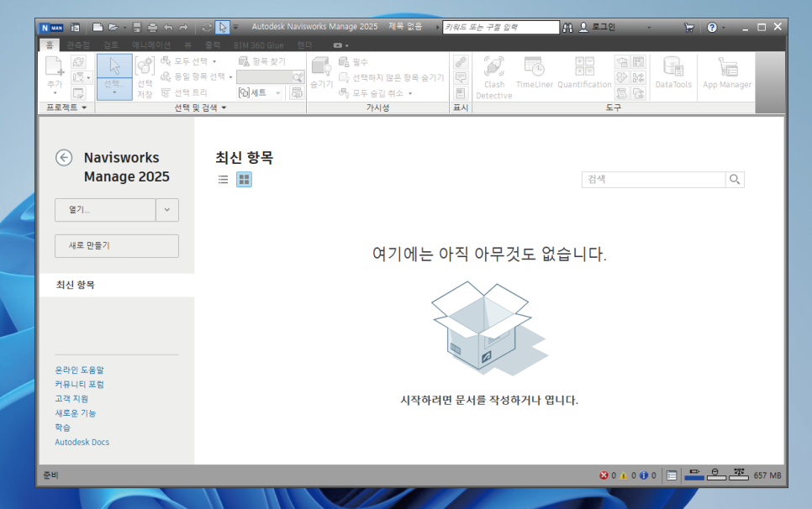Screen dimensions: 812x509
Task: Click the 선택 트리 button
Action: point(184,92)
